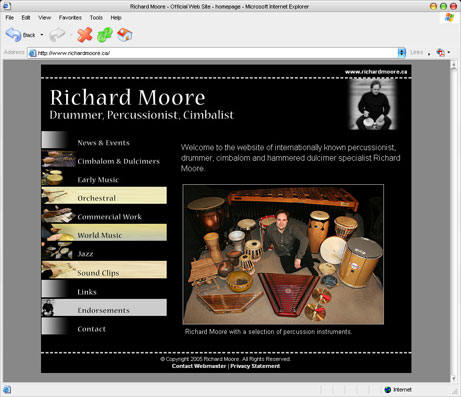This screenshot has height=397, width=461.
Task: Click the Forward arrow icon
Action: coord(57,35)
